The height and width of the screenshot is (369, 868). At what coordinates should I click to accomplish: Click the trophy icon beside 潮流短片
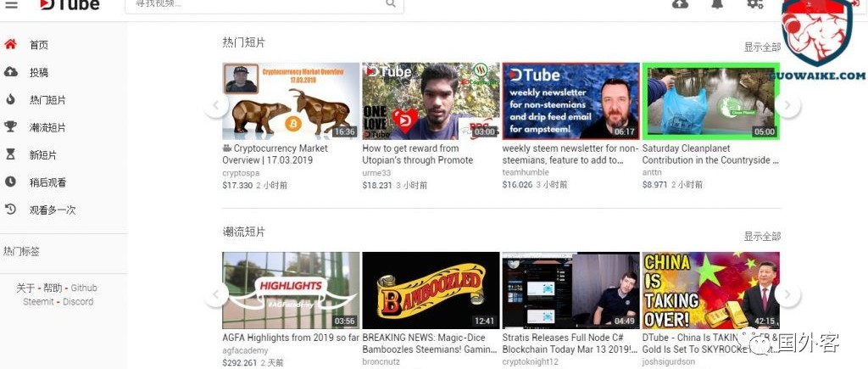pyautogui.click(x=10, y=127)
